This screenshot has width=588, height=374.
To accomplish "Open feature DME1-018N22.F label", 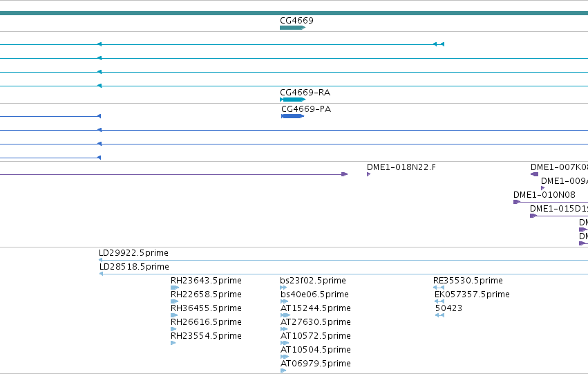I will pyautogui.click(x=401, y=167).
